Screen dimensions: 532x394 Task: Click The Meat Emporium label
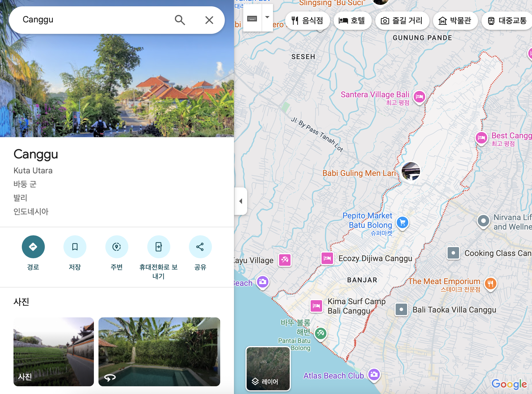coord(444,281)
